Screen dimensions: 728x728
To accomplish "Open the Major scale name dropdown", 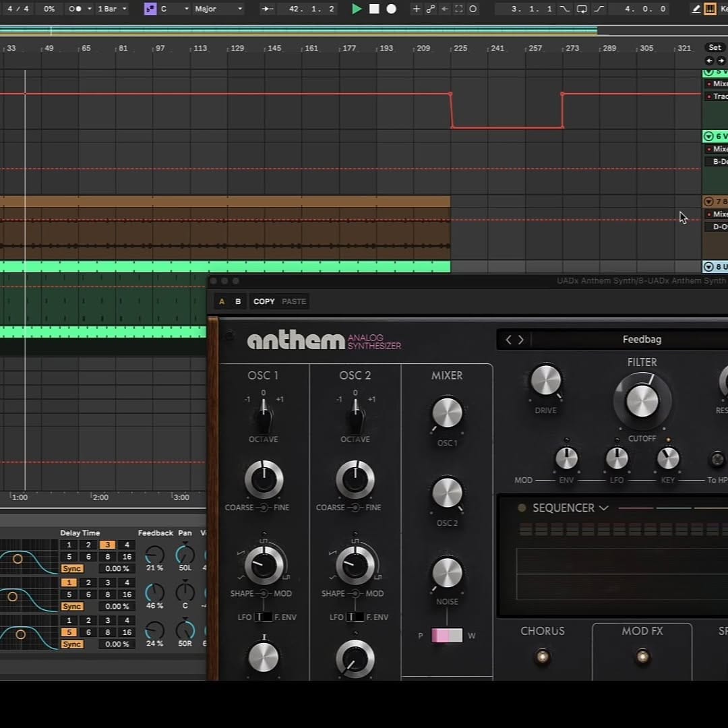I will tap(218, 9).
